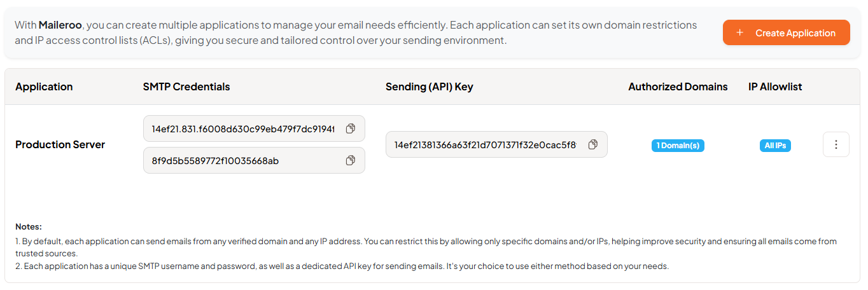The height and width of the screenshot is (290, 868).
Task: Click the Application column header
Action: tap(44, 86)
